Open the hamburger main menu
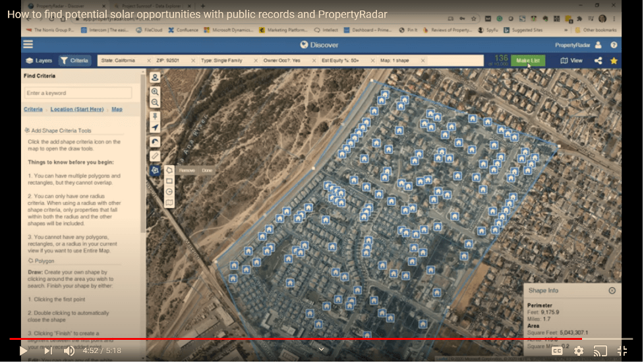Viewport: 644px width, 363px height. tap(28, 44)
